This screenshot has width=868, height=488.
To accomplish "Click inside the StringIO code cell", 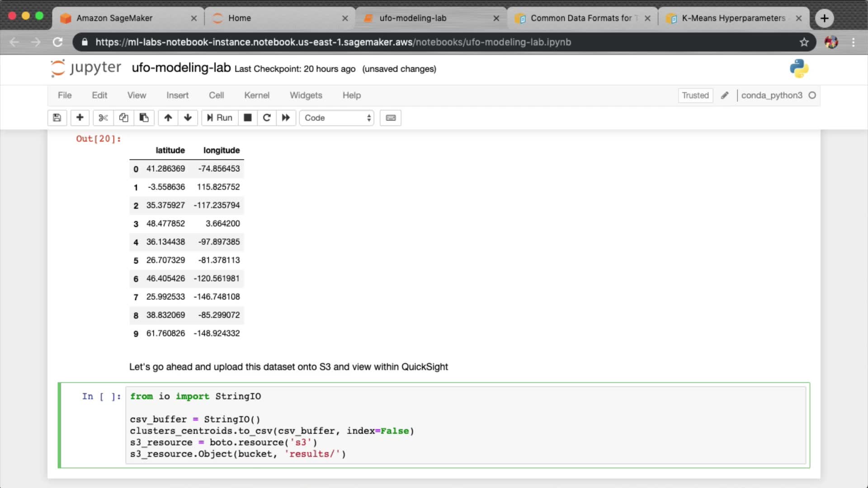I will point(465,425).
